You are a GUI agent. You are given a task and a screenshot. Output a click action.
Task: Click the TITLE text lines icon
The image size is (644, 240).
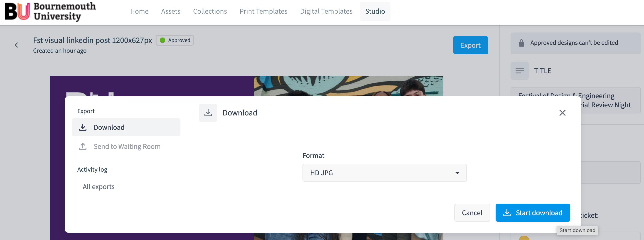(x=519, y=71)
